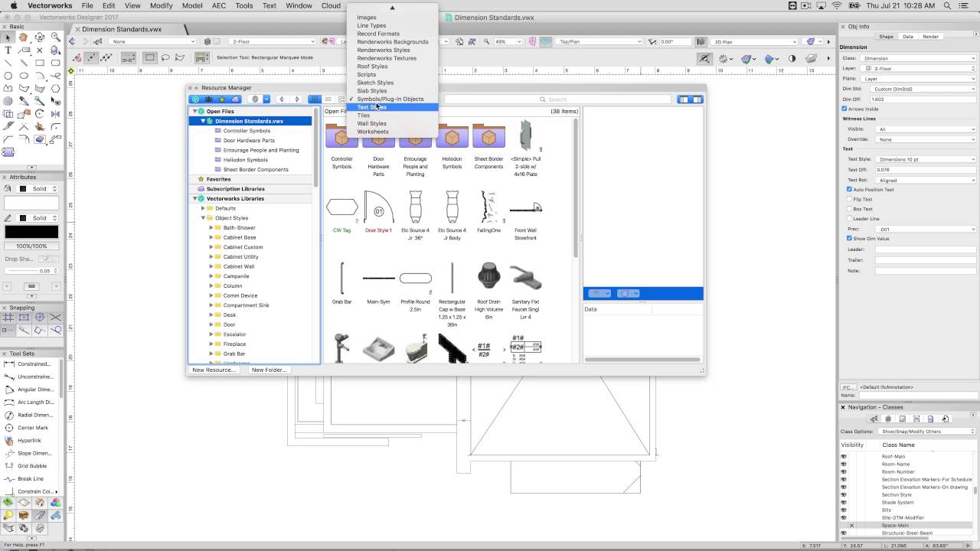This screenshot has height=551, width=980.
Task: Open Resource Manager gear settings icon
Action: coord(255,99)
